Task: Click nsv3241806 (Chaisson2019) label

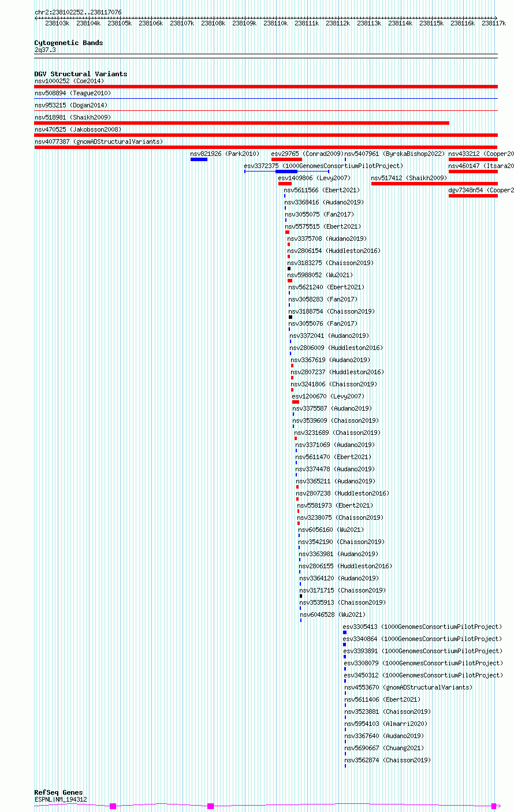Action: (334, 384)
